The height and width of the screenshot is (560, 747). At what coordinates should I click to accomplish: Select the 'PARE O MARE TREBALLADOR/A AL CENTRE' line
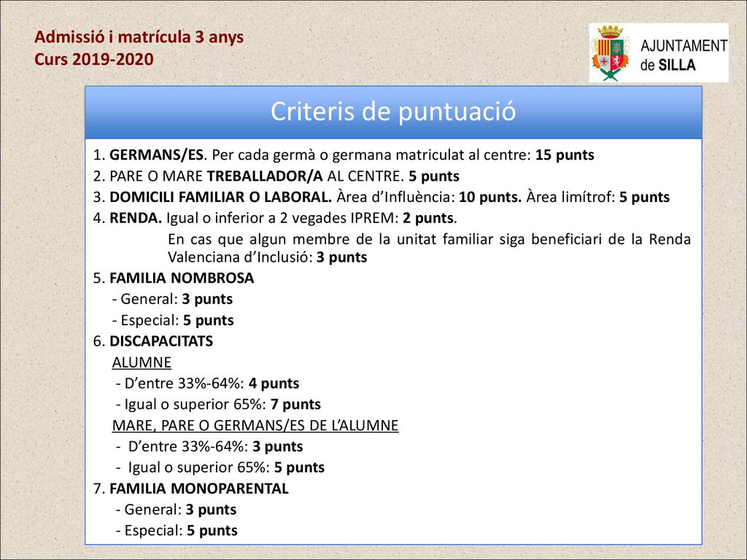coord(276,176)
